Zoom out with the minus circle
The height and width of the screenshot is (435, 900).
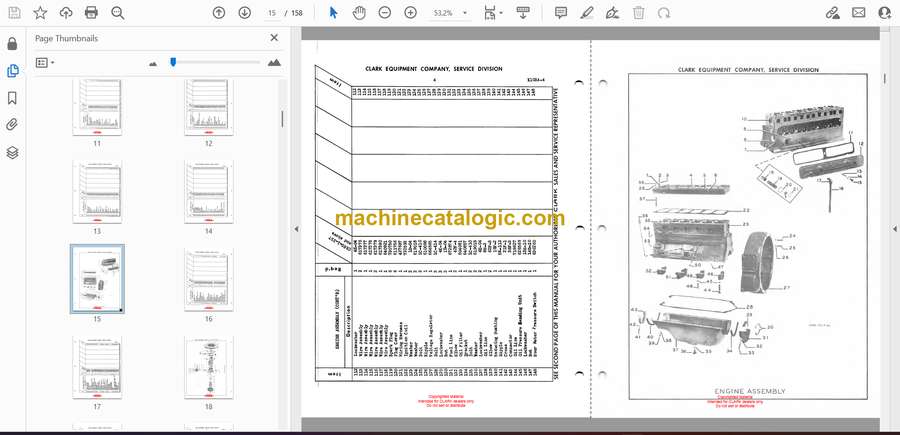pyautogui.click(x=385, y=13)
